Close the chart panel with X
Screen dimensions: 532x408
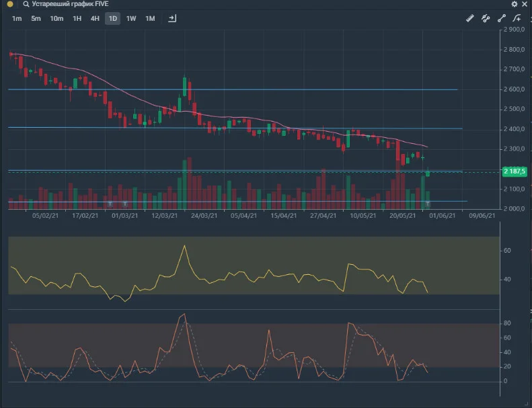tap(524, 4)
